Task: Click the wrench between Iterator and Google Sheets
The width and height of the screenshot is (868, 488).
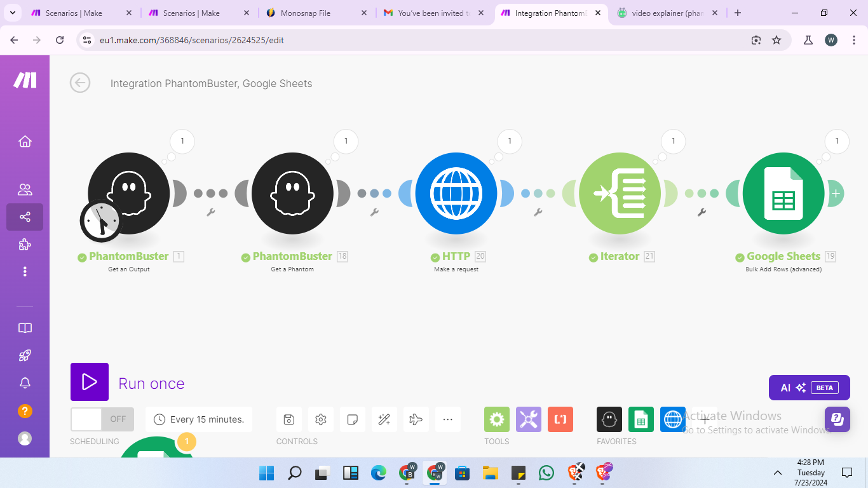Action: [702, 212]
